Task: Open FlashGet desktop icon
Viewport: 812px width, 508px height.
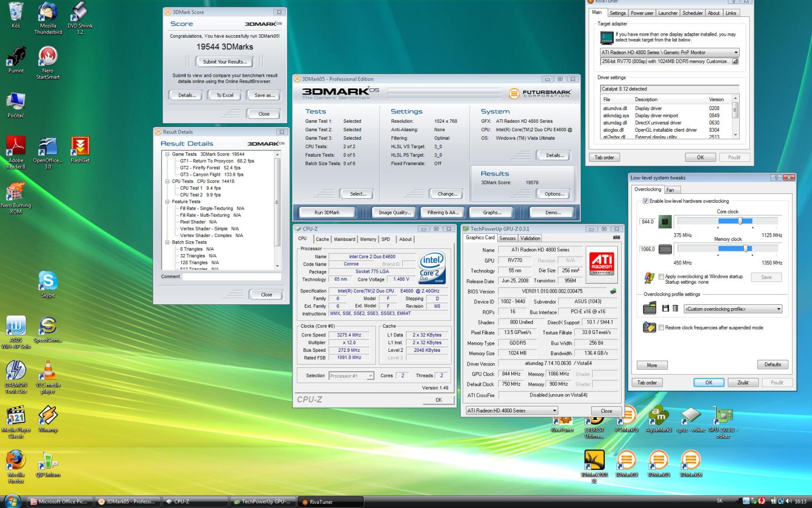Action: [80, 150]
